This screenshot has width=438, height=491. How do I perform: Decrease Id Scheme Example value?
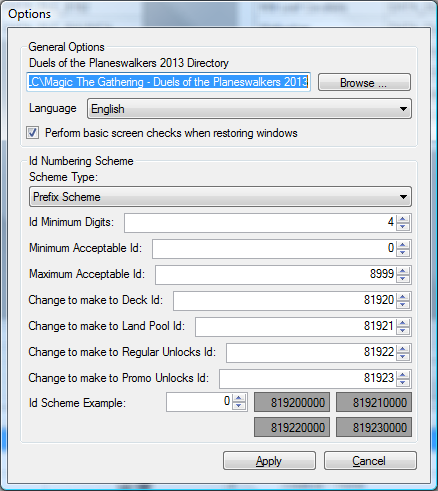(x=239, y=406)
